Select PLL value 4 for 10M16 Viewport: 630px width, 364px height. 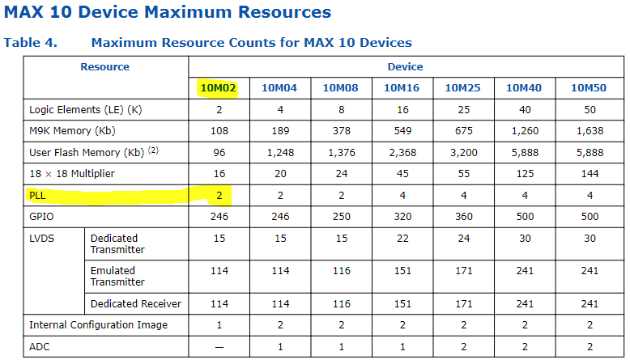(x=402, y=196)
